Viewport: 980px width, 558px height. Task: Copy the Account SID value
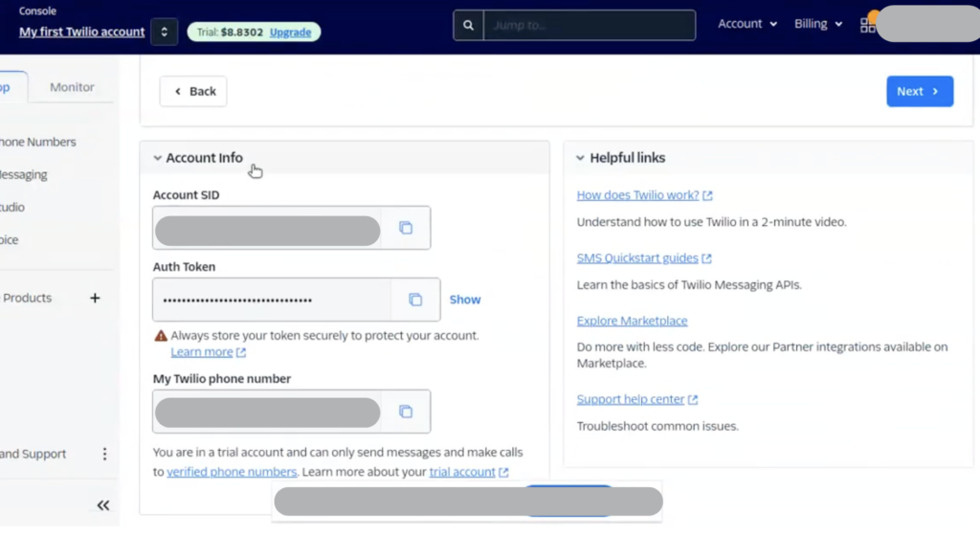tap(406, 228)
